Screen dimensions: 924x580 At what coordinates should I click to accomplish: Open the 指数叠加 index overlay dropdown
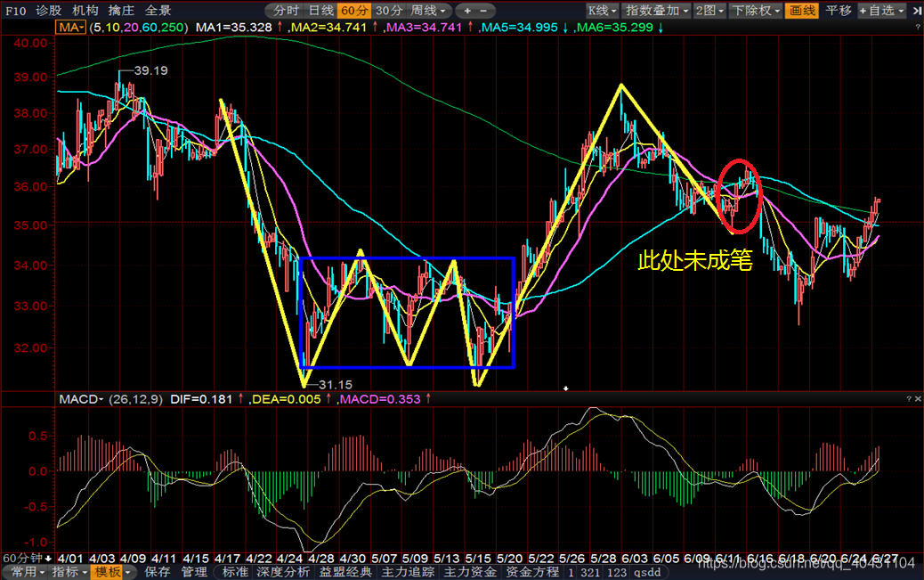pos(656,11)
